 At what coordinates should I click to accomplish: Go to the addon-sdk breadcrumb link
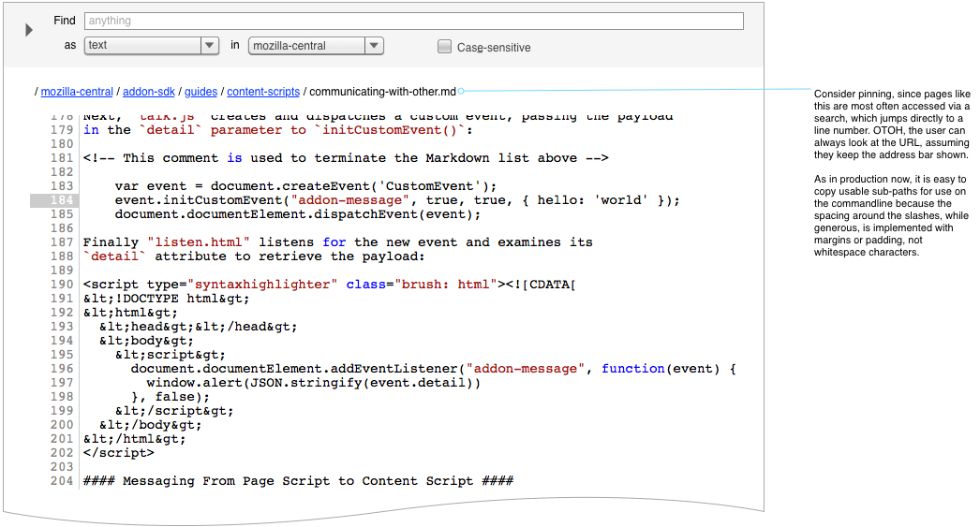point(149,92)
